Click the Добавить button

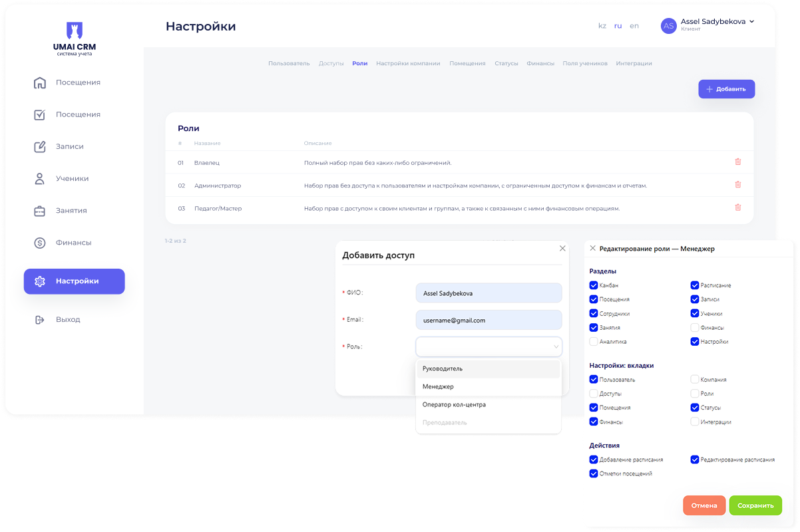[x=726, y=89]
